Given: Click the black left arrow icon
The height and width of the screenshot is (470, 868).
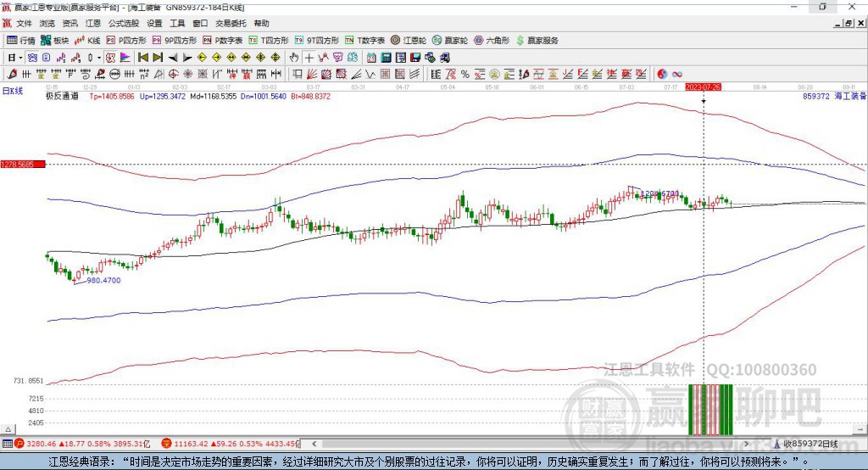Looking at the screenshot, I should [173, 58].
